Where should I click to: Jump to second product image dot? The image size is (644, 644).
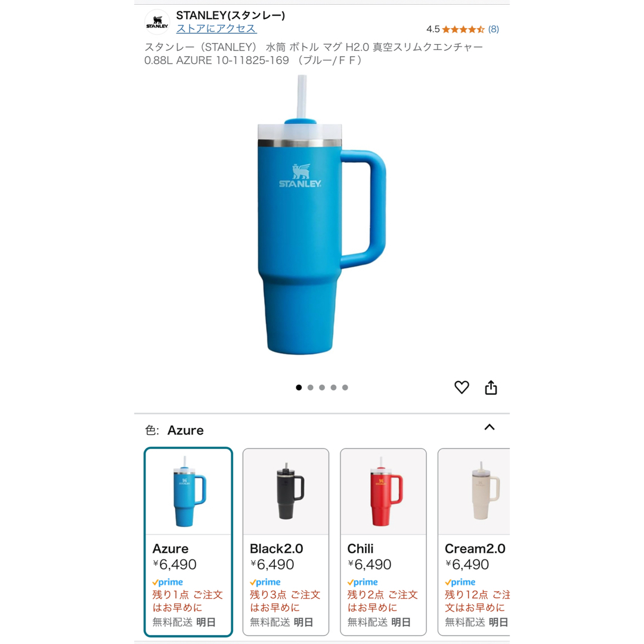click(x=311, y=388)
